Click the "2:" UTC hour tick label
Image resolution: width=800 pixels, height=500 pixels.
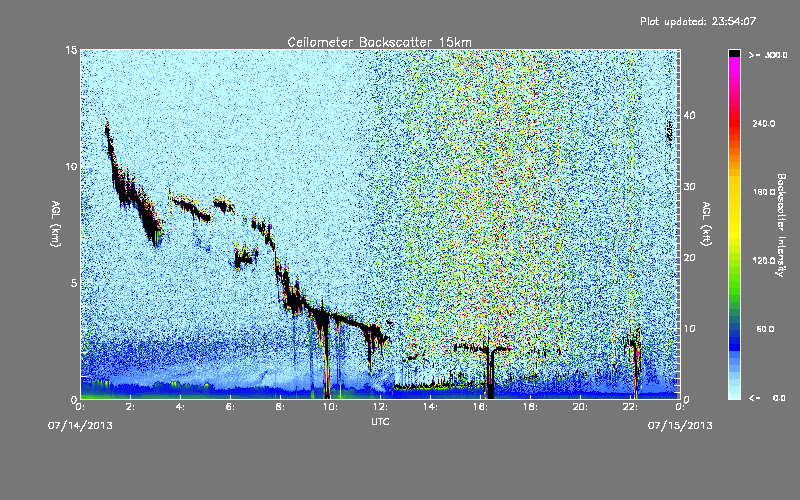tap(130, 407)
